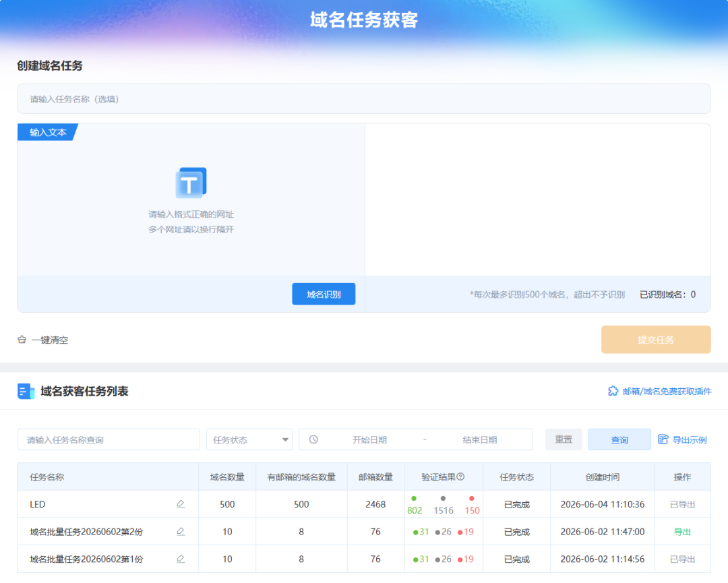Click the 域名获客任务列表 heading
Screen dimensions: 728x583
tap(84, 392)
